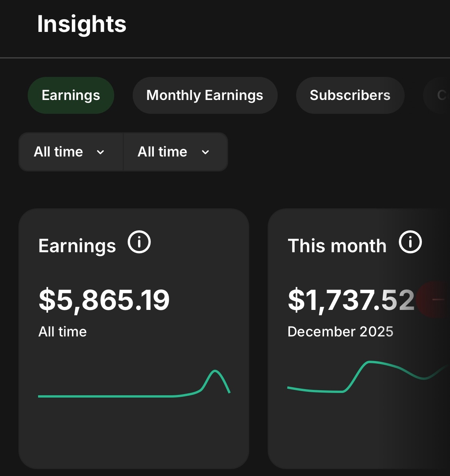450x476 pixels.
Task: Tap the info icon next to This month
Action: click(x=410, y=242)
